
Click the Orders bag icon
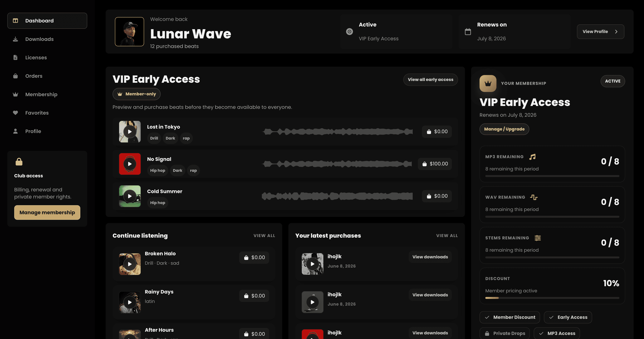click(x=16, y=76)
